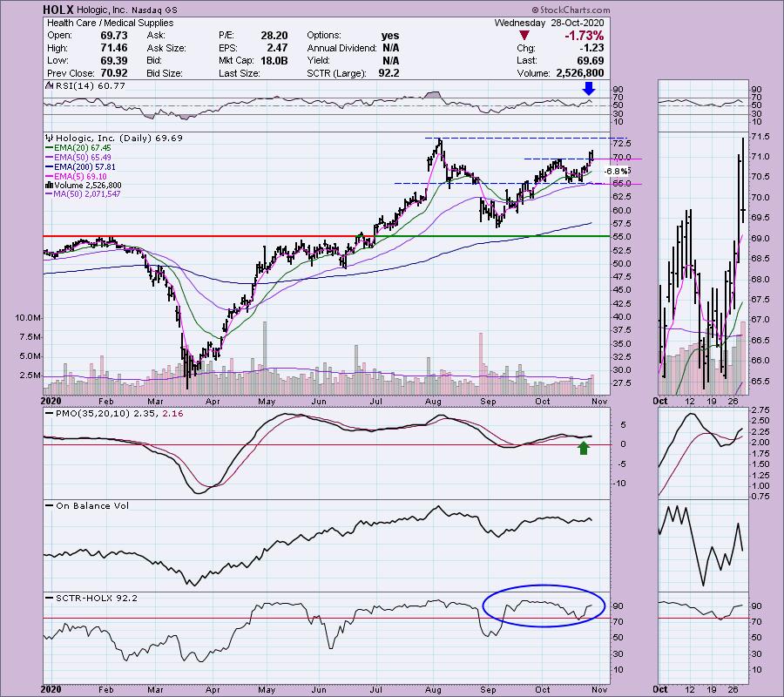Click the Ask Size label
The height and width of the screenshot is (697, 784).
[x=166, y=48]
